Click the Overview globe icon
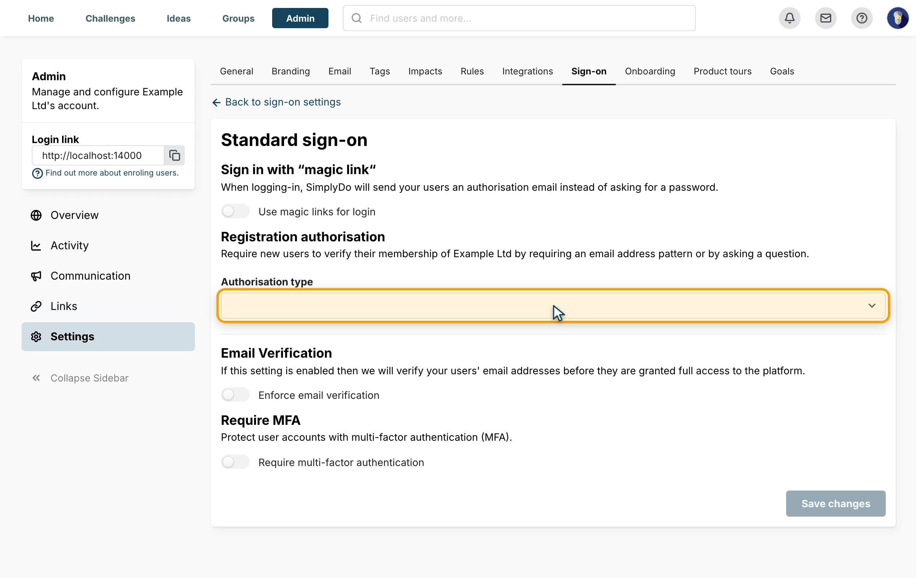 tap(36, 215)
